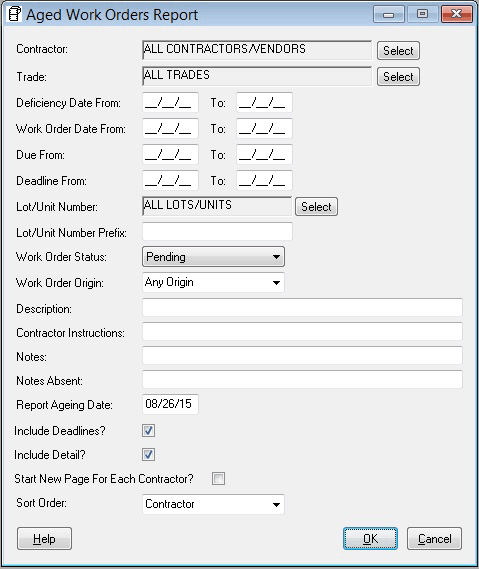Toggle the Include Deadlines checkbox

click(148, 431)
